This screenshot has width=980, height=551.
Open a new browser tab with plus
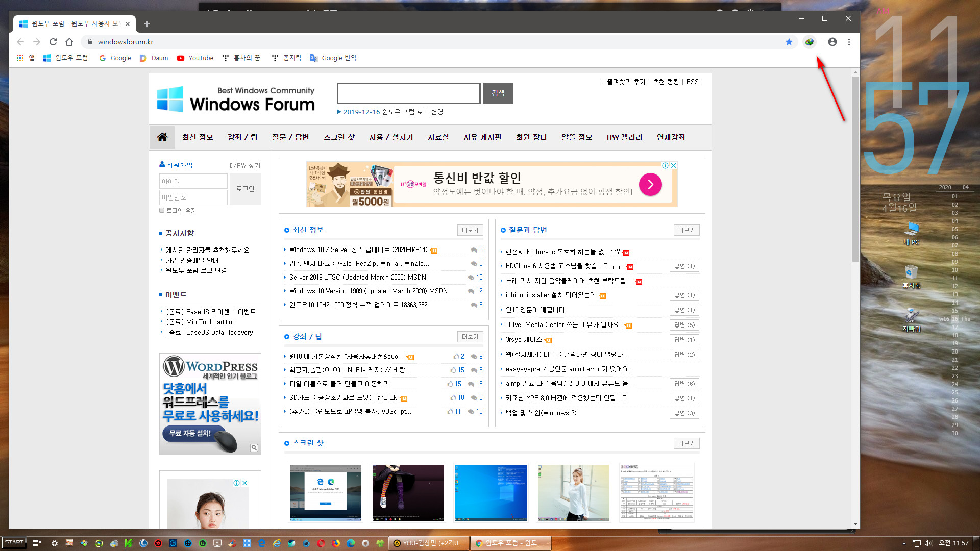click(x=147, y=24)
